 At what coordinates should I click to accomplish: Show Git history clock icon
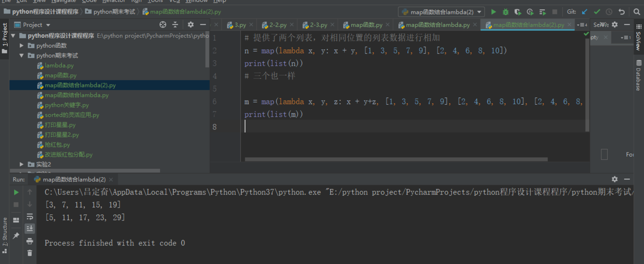[609, 11]
